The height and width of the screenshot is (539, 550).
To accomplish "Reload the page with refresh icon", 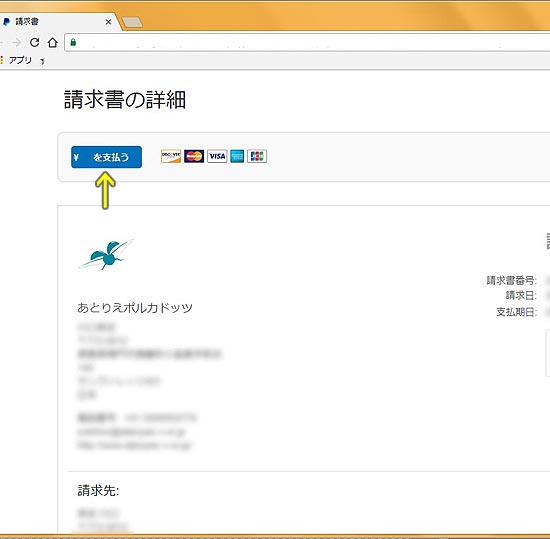I will 34,42.
